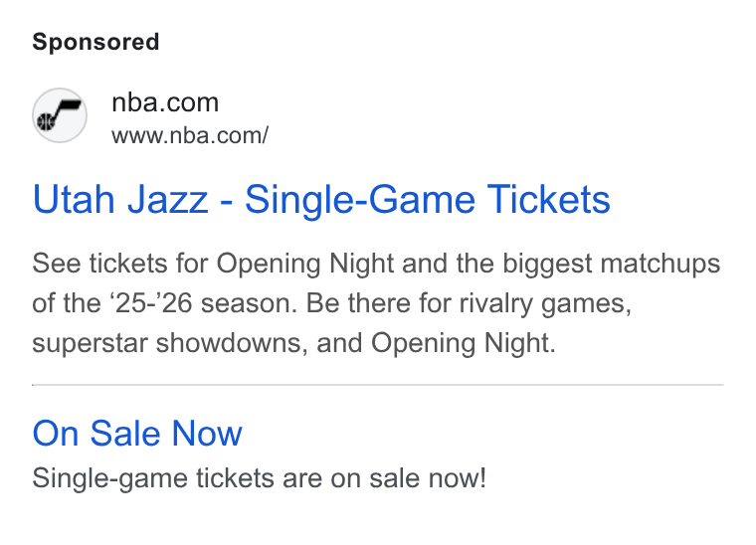Click the '25-'26 season description line
The height and width of the screenshot is (545, 756).
tap(331, 303)
